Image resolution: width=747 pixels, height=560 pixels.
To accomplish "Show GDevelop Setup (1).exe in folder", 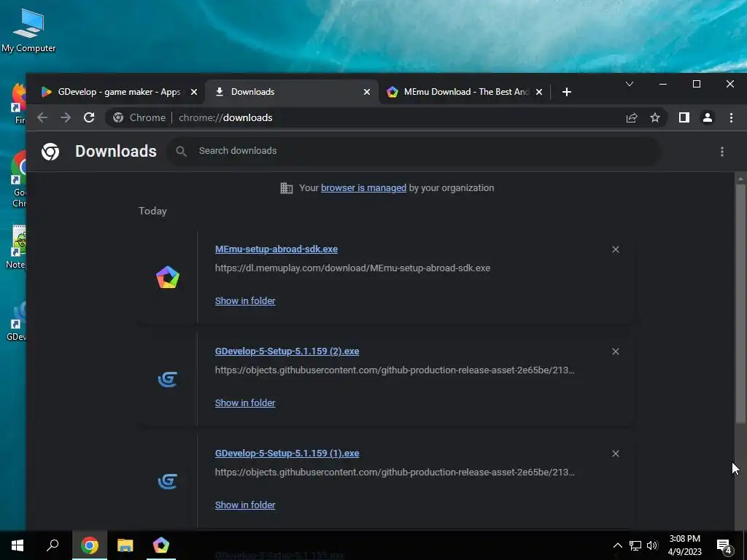I will point(245,505).
